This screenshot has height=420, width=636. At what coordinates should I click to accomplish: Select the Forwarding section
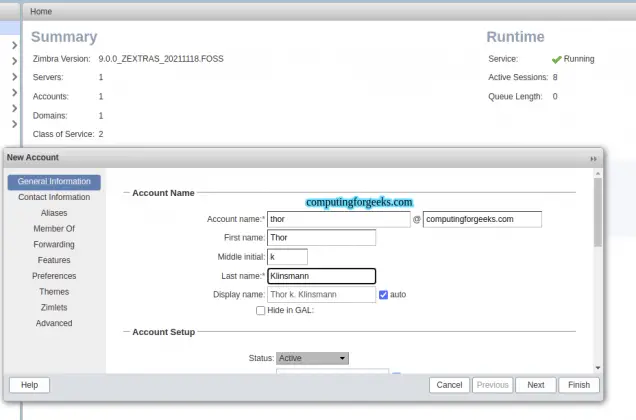[x=54, y=244]
